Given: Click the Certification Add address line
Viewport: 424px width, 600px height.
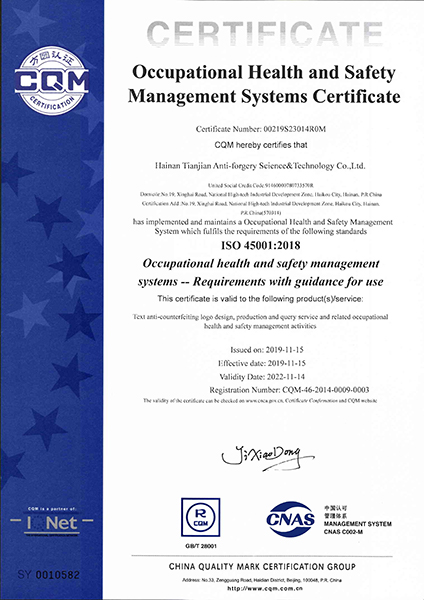Looking at the screenshot, I should point(261,204).
